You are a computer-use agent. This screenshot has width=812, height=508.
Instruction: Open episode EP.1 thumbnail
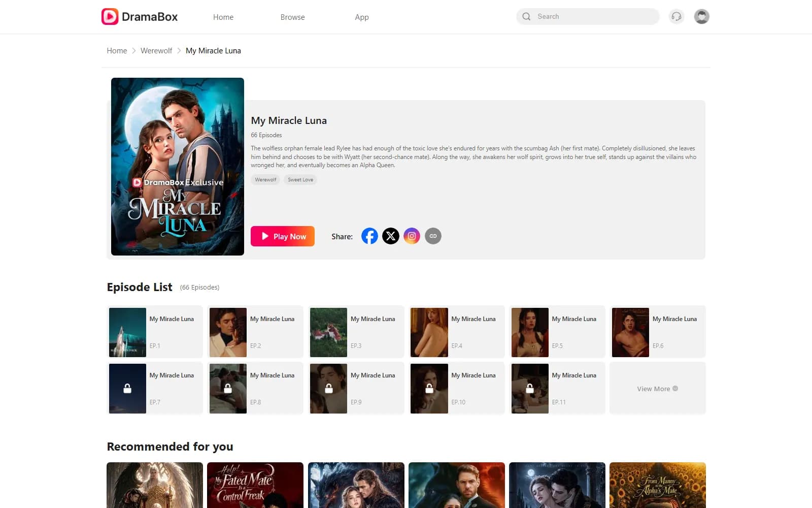127,332
